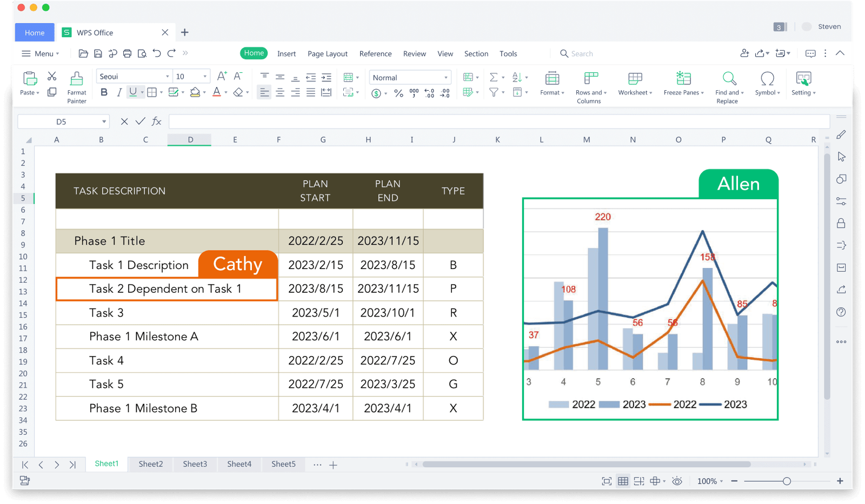Toggle Italic formatting
The width and height of the screenshot is (865, 504).
point(119,92)
